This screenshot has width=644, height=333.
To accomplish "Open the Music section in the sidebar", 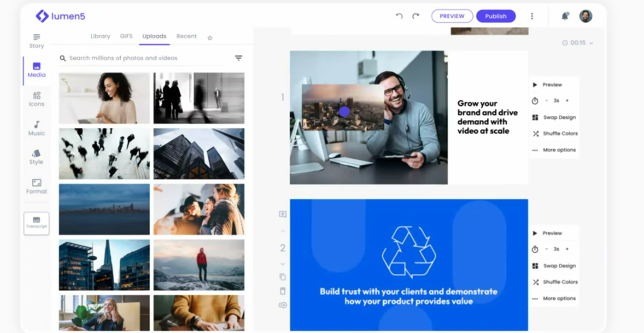I will pos(36,128).
